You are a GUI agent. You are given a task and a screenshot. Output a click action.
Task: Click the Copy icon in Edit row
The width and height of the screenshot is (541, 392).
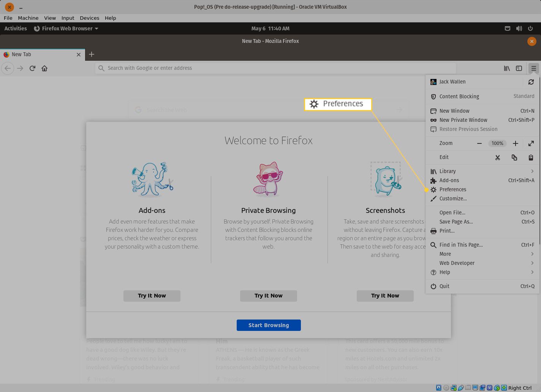(x=514, y=157)
